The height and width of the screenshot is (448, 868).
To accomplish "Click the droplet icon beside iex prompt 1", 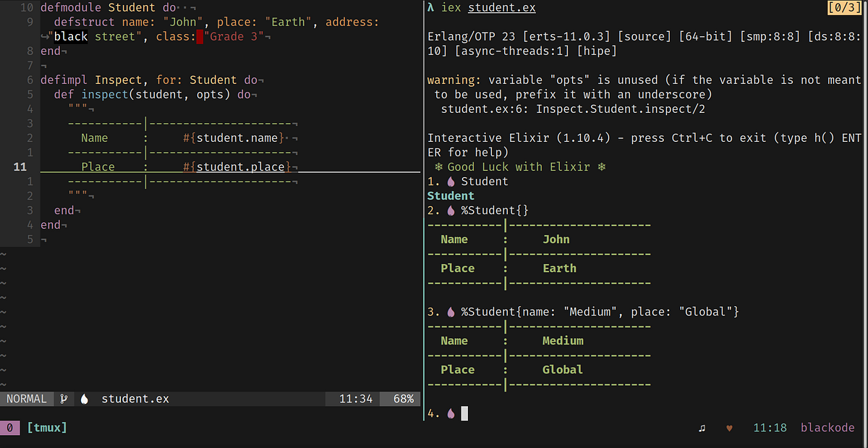I will [x=450, y=181].
